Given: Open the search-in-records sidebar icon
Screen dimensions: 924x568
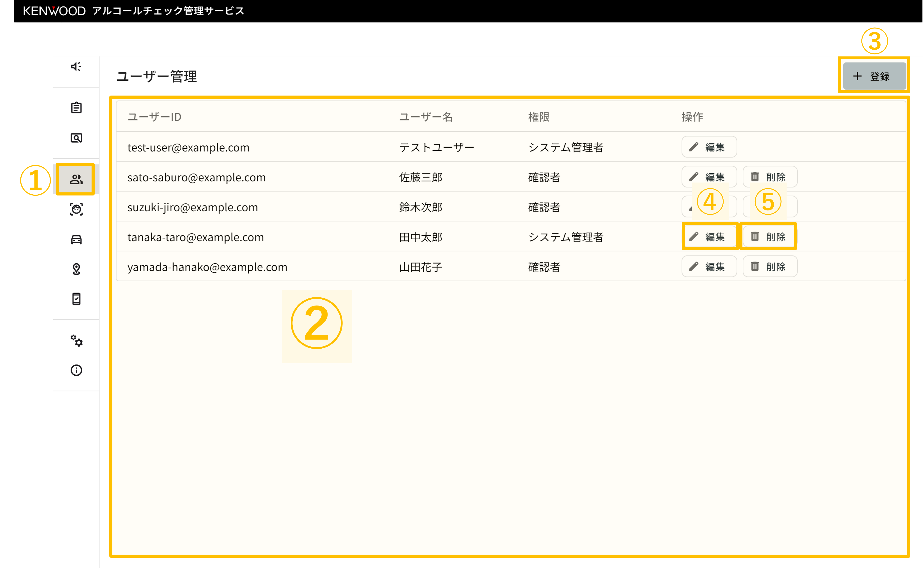Looking at the screenshot, I should point(76,138).
